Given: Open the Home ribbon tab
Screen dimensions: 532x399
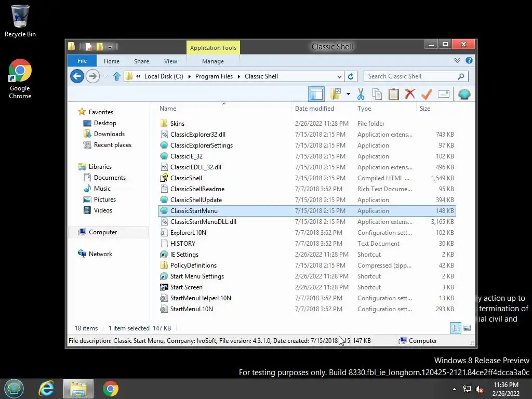Looking at the screenshot, I should [112, 61].
